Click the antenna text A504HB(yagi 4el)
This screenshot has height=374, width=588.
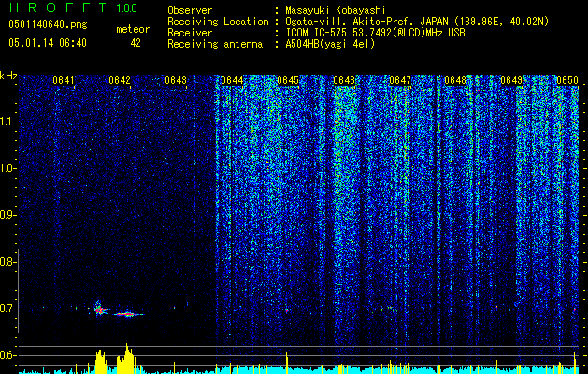pyautogui.click(x=330, y=44)
